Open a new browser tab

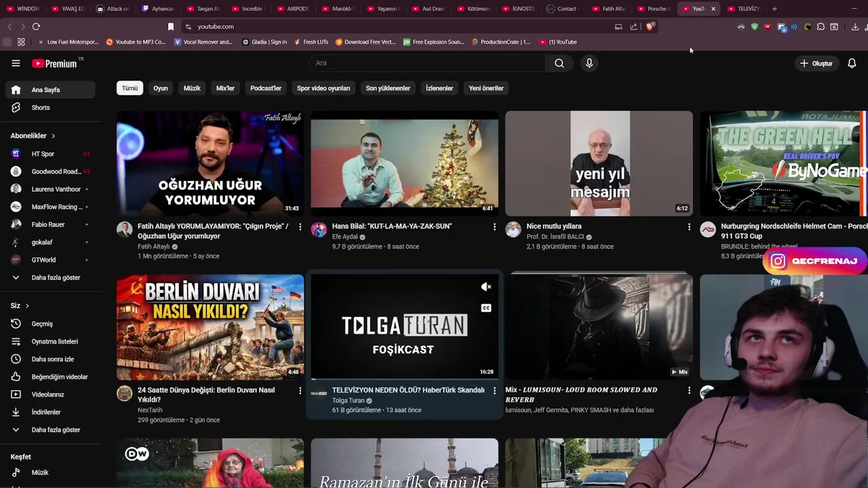coord(774,9)
